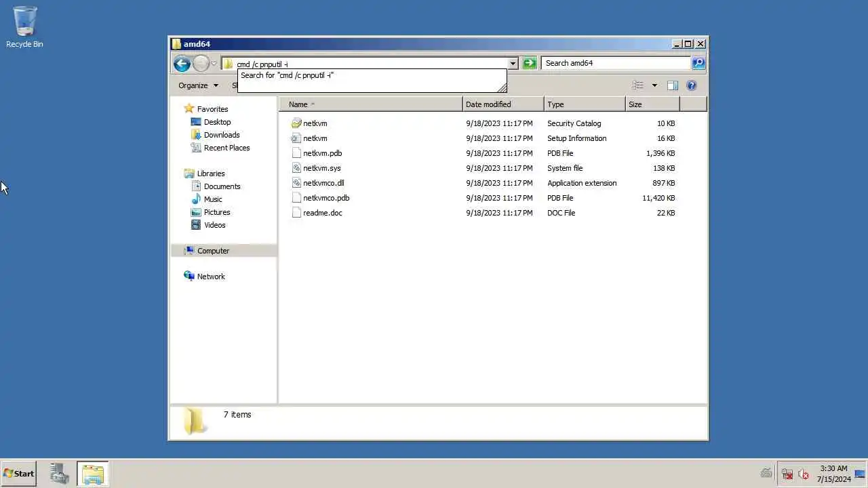Click the Windows Explorer taskbar button
This screenshot has width=868, height=488.
92,474
